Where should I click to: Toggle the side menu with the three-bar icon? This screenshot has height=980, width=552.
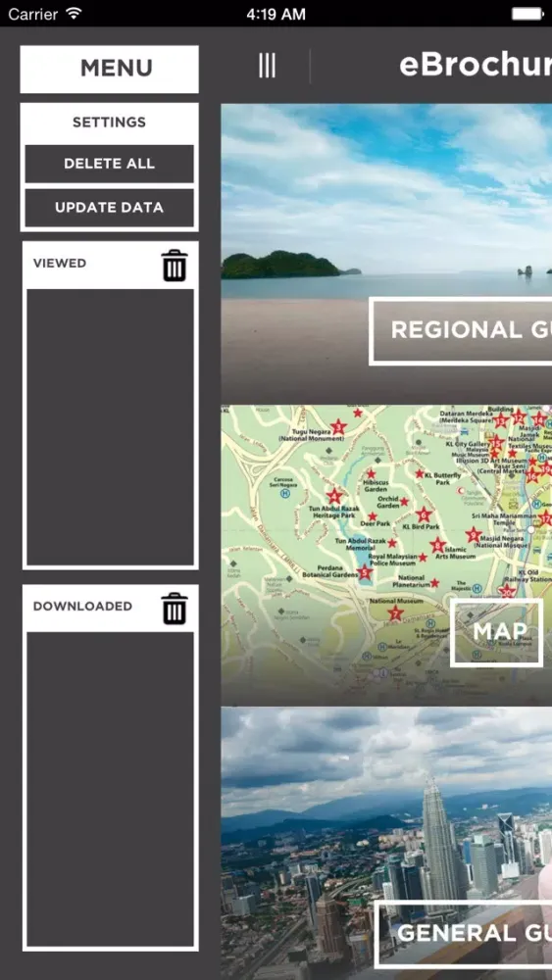point(267,66)
